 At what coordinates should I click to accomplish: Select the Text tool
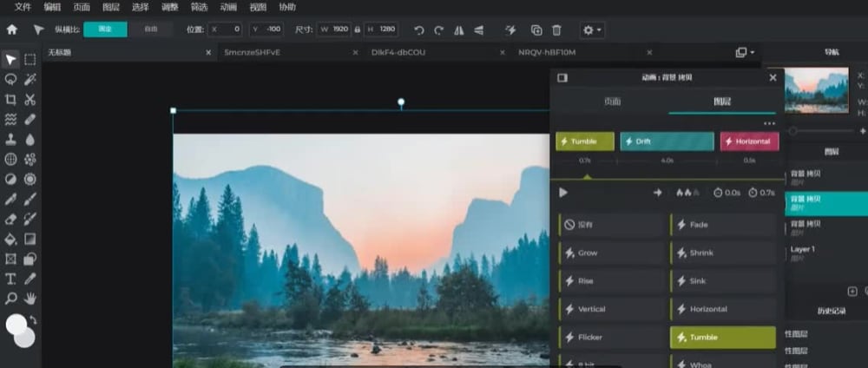[10, 279]
